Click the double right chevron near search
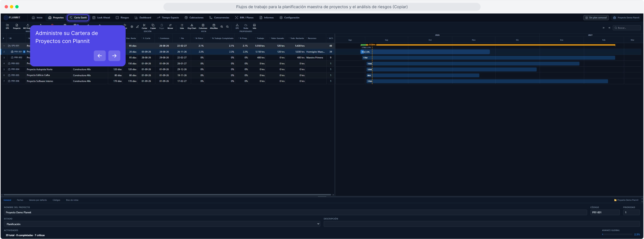644x239 pixels. [x=604, y=28]
